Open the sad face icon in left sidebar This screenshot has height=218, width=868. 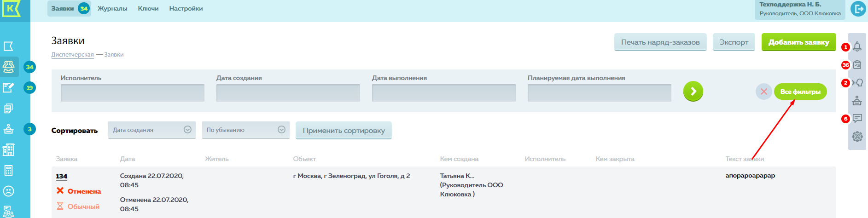click(x=8, y=191)
